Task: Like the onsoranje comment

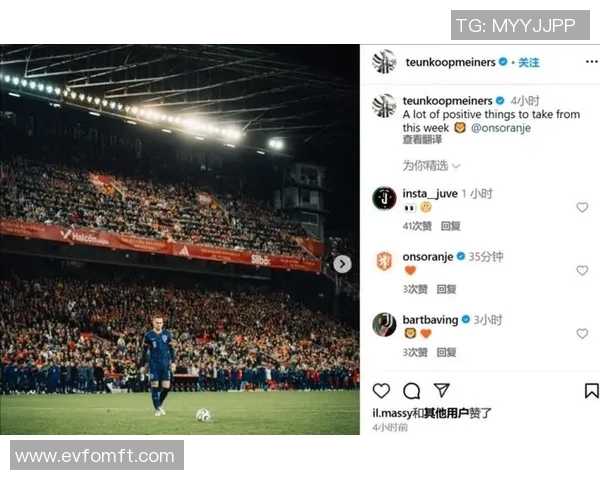Action: [x=582, y=271]
